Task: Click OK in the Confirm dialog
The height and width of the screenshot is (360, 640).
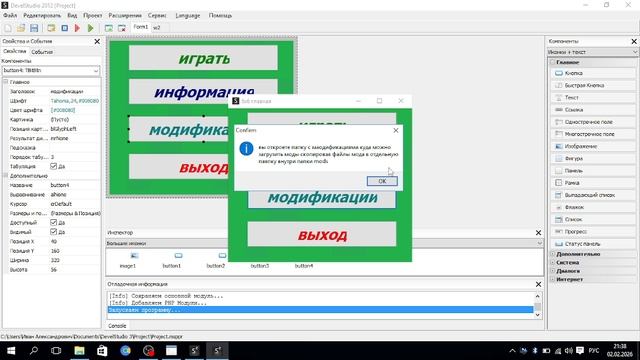Action: [382, 181]
